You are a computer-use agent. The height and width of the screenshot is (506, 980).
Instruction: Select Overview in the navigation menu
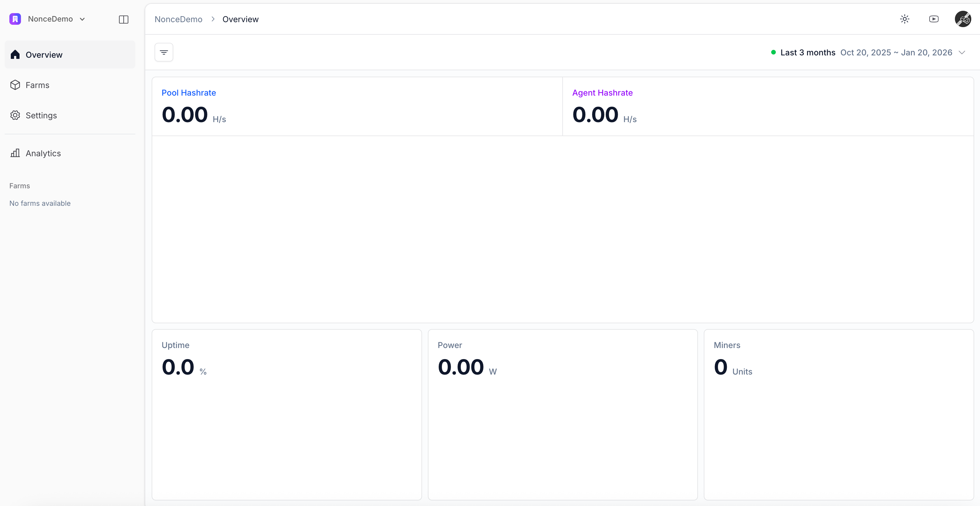(44, 55)
